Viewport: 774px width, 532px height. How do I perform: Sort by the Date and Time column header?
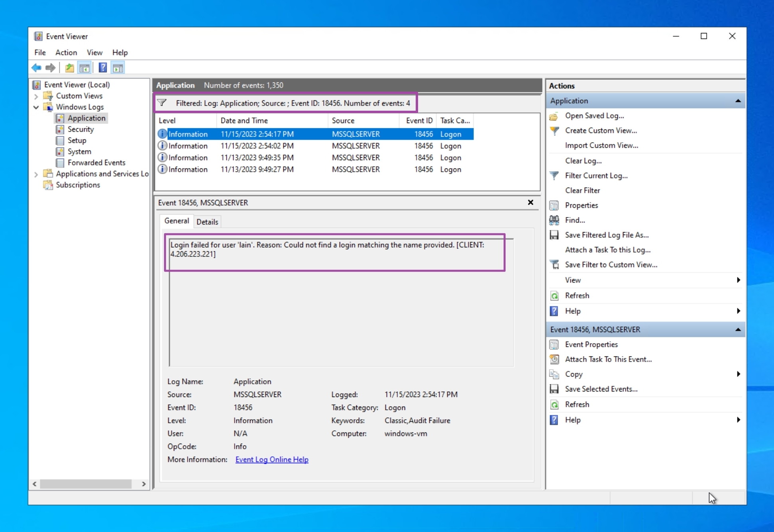(x=272, y=121)
